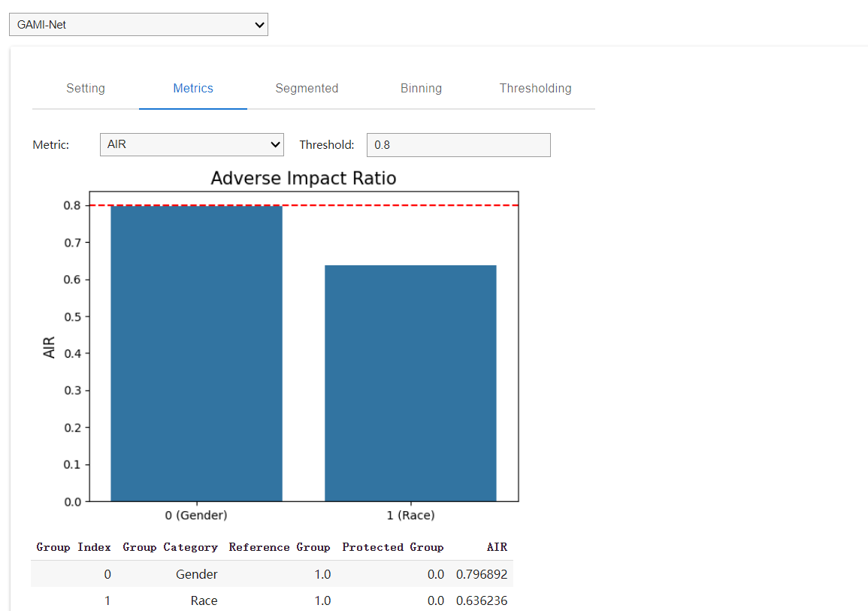Screen dimensions: 868x611
Task: Go to the Binning tab
Action: pyautogui.click(x=421, y=89)
